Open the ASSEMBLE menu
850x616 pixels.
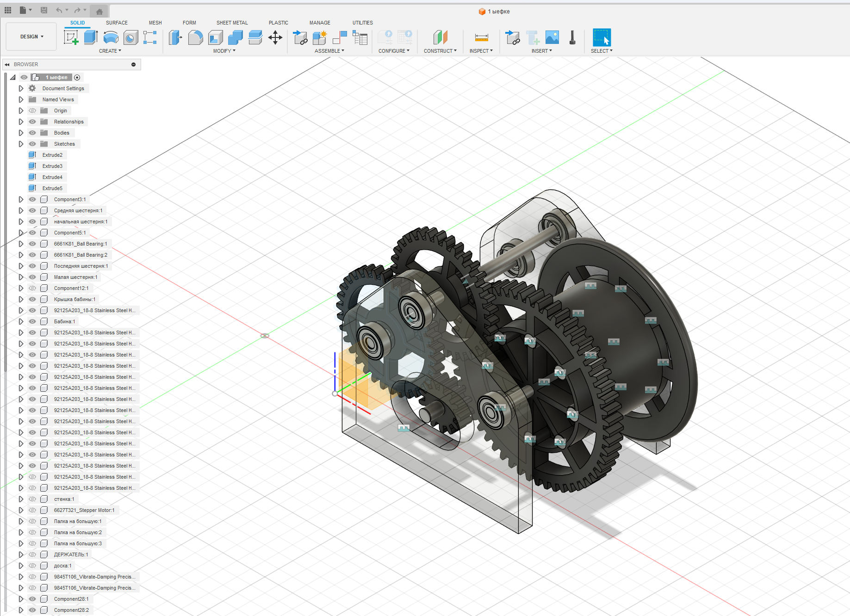(329, 51)
